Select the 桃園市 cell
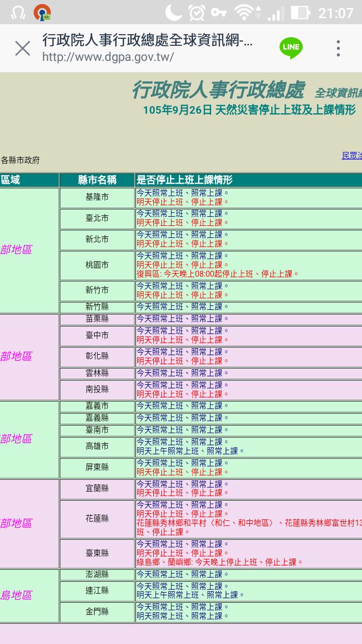The height and width of the screenshot is (644, 362). [97, 265]
